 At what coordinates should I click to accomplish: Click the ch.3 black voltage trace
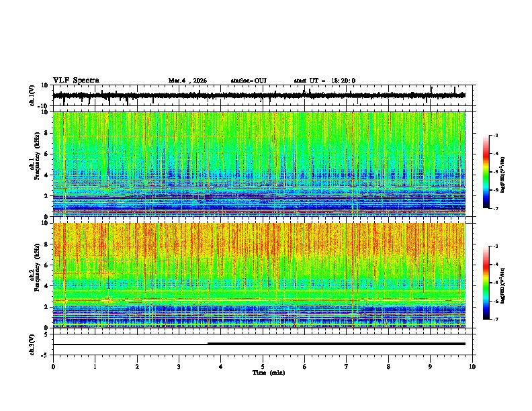[x=259, y=344]
